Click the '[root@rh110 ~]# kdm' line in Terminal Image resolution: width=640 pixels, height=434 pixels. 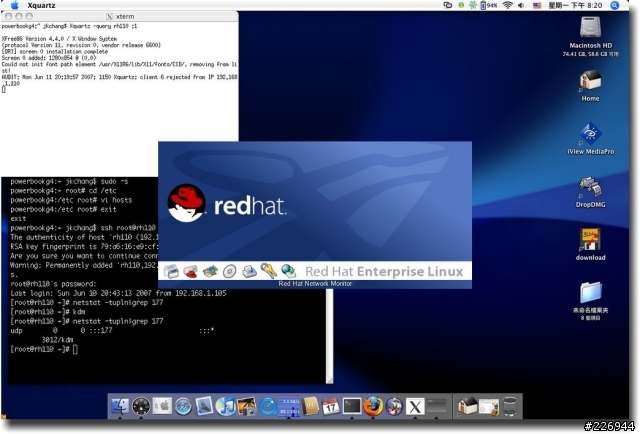pyautogui.click(x=48, y=312)
